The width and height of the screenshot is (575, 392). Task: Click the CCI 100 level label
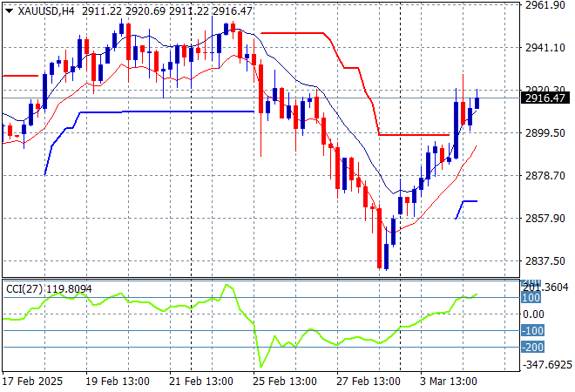pos(532,298)
